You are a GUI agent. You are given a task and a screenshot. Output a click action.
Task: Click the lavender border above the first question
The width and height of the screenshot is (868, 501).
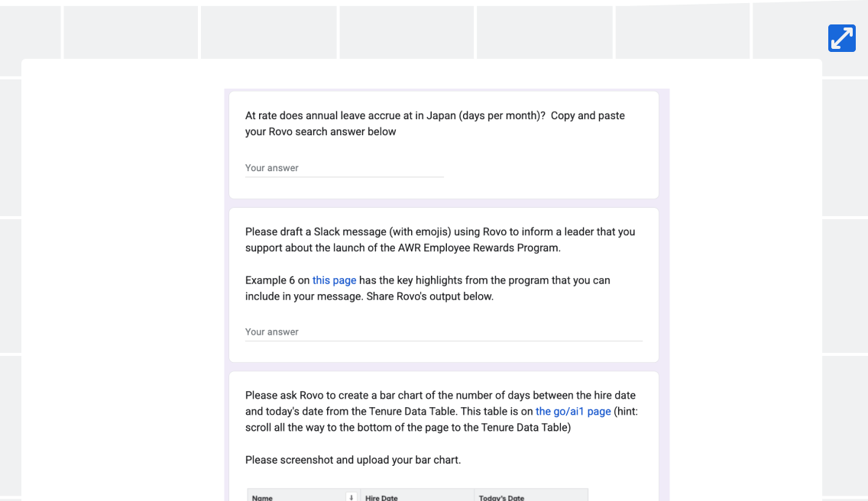coord(447,89)
